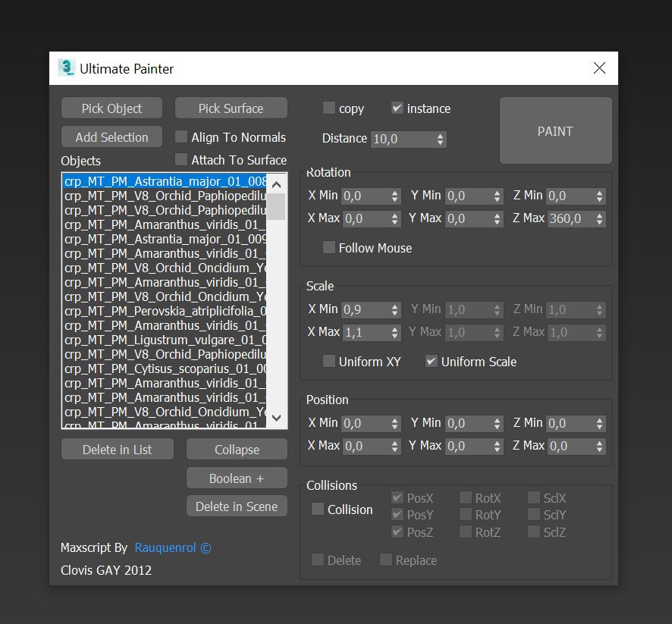
Task: Enable the Collision checkbox
Action: (x=318, y=509)
